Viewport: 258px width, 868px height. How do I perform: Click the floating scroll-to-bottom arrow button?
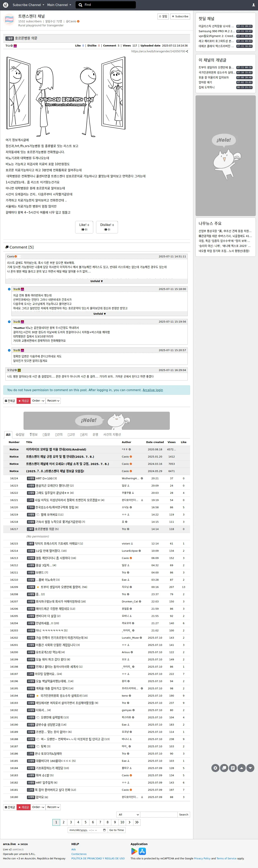click(x=250, y=768)
